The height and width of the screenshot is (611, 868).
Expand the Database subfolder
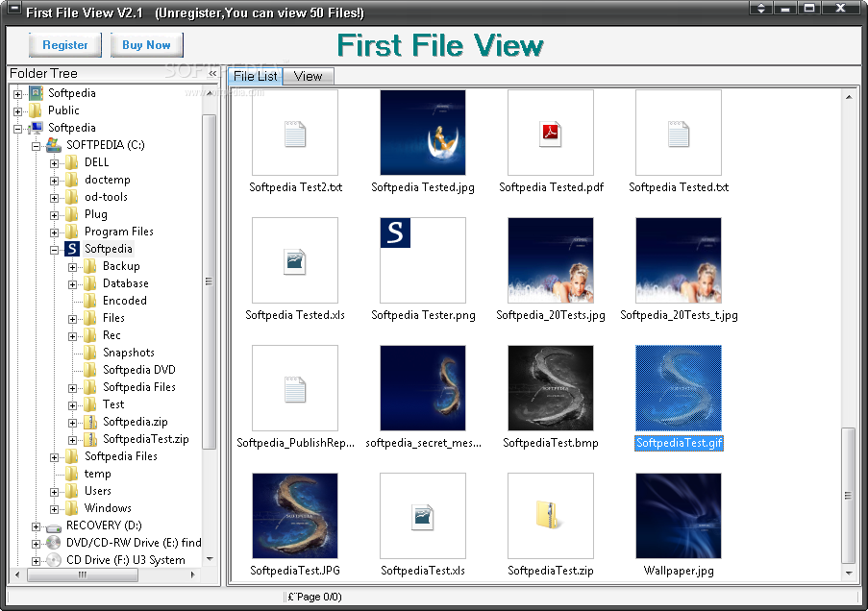click(72, 284)
